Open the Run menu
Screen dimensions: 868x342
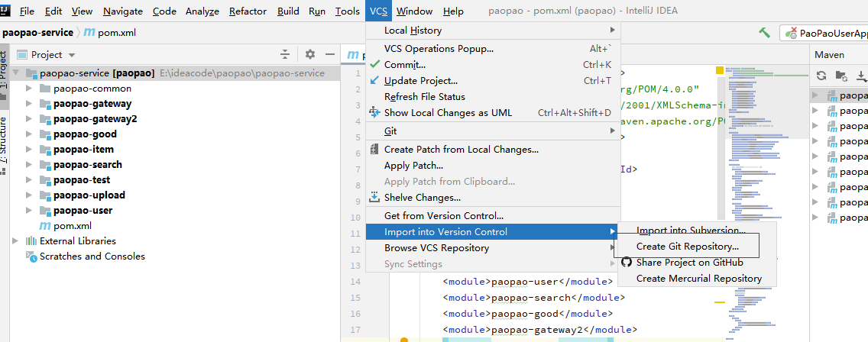317,11
